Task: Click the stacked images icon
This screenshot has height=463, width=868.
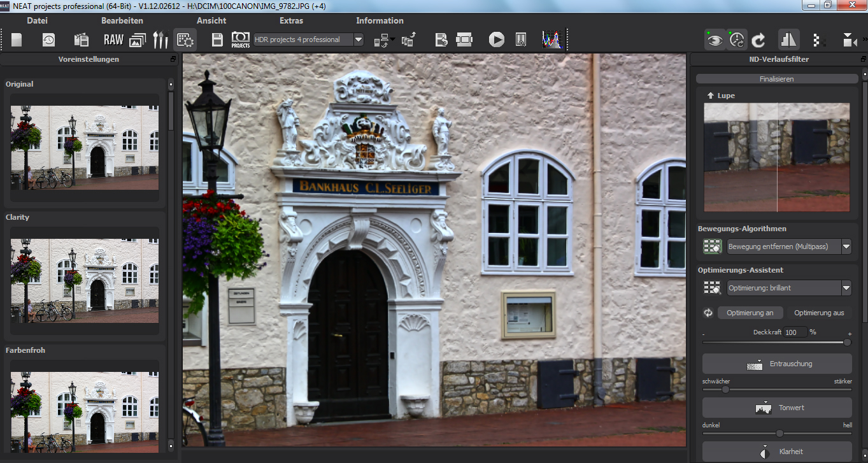Action: pyautogui.click(x=138, y=39)
